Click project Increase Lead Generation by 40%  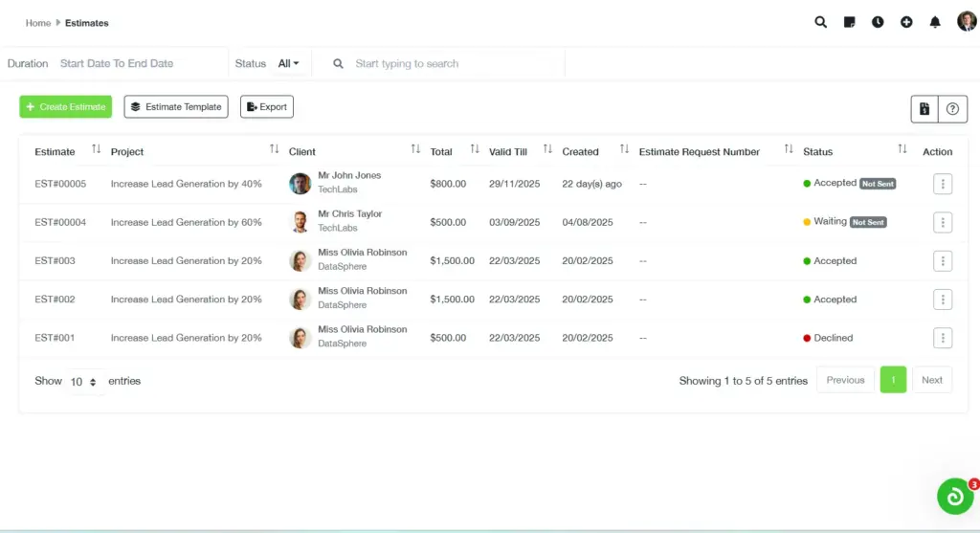point(187,184)
